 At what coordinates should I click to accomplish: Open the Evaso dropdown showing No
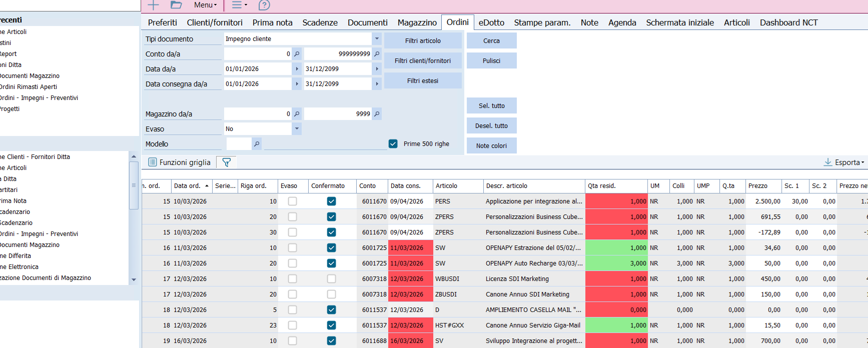click(297, 129)
